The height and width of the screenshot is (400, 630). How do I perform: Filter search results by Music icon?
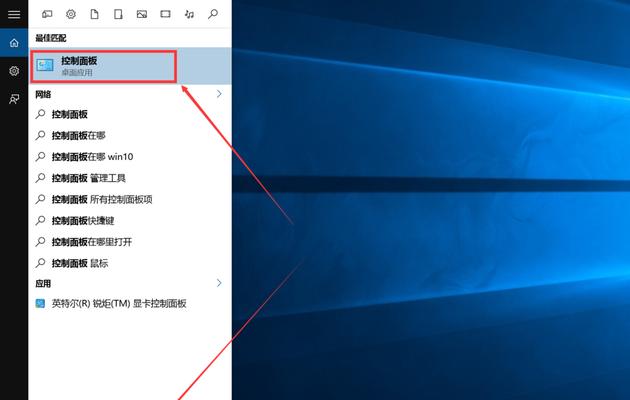[189, 14]
